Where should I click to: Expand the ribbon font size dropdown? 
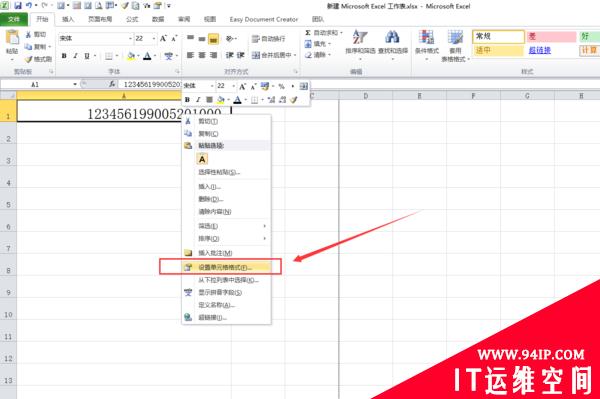pos(154,38)
